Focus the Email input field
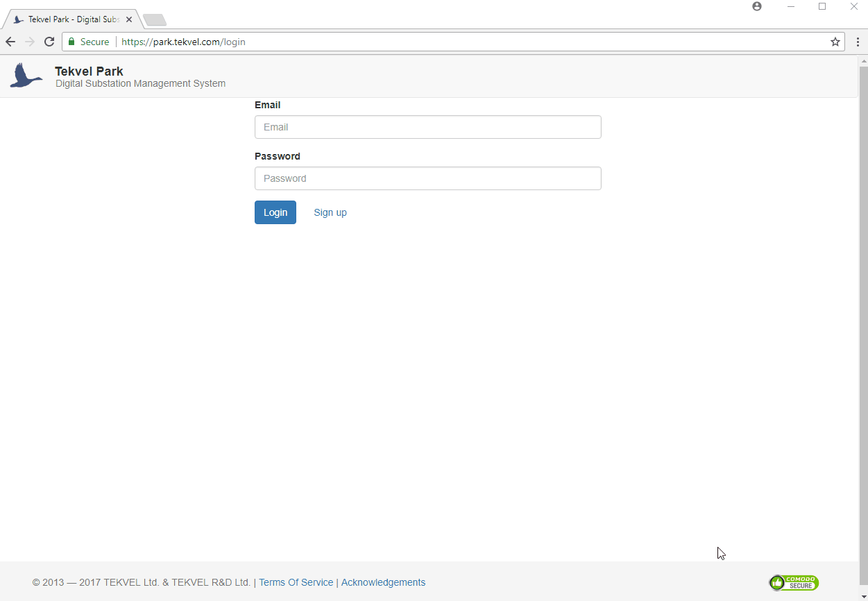 point(428,127)
